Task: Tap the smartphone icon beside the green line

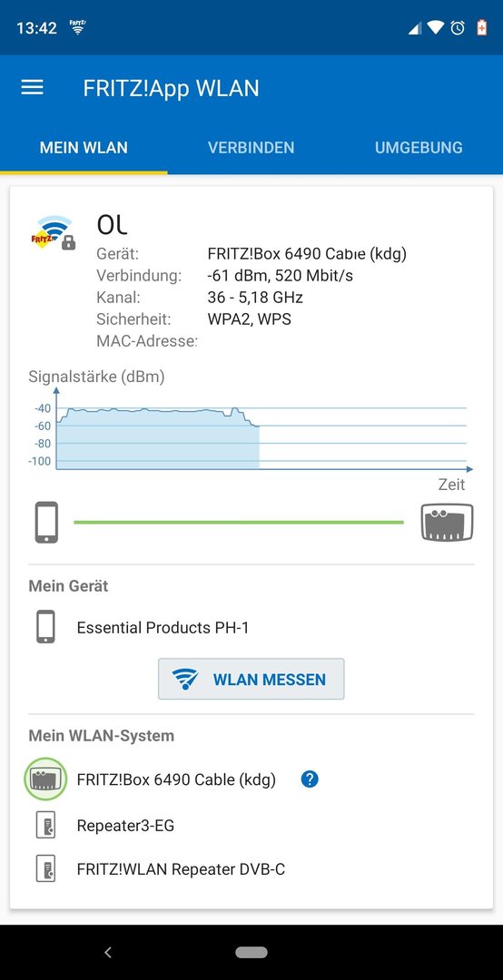Action: pyautogui.click(x=46, y=523)
